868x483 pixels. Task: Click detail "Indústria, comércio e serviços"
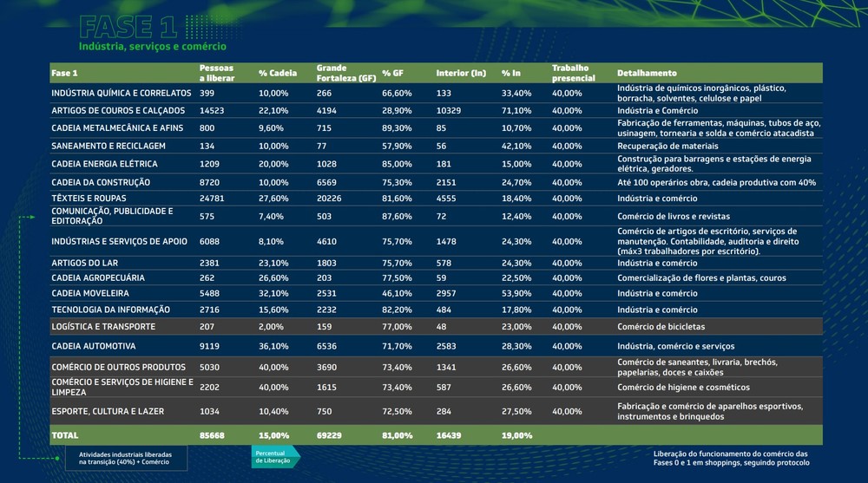coord(676,346)
